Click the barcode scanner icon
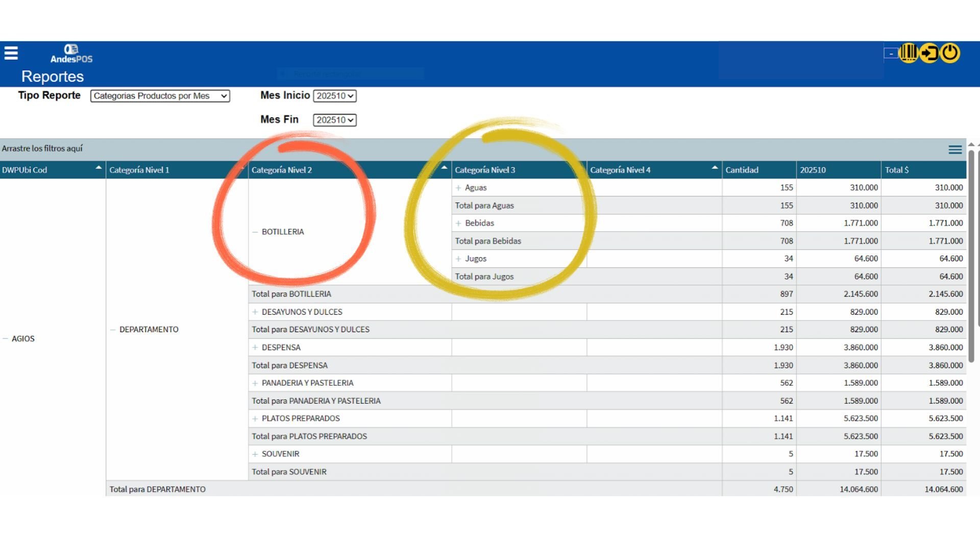 (x=909, y=53)
